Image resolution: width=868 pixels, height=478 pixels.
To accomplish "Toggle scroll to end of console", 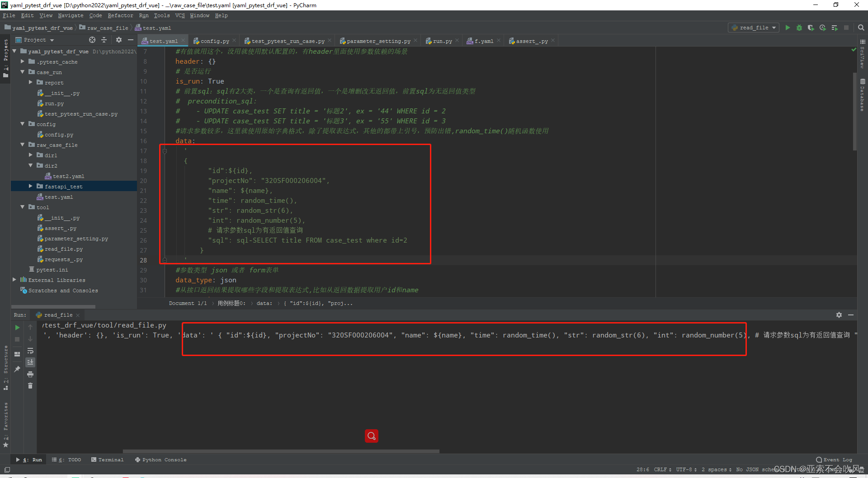I will 30,362.
